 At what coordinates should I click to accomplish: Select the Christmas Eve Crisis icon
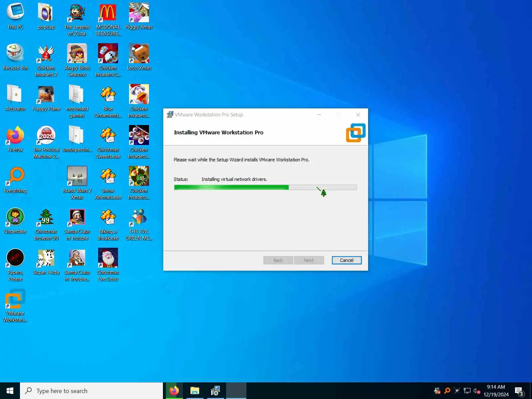108,265
